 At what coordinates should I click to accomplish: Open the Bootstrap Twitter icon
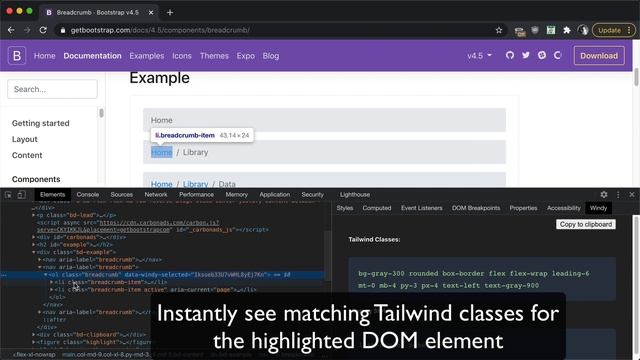(526, 55)
